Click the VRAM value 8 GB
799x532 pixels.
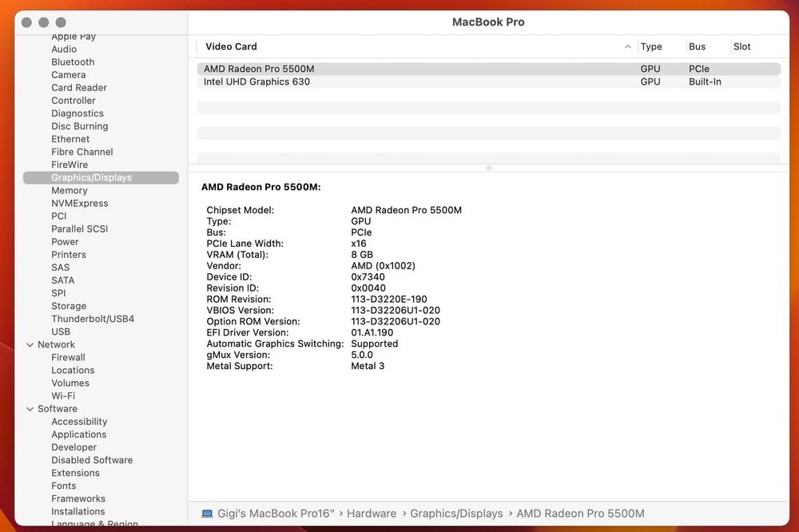coord(362,255)
